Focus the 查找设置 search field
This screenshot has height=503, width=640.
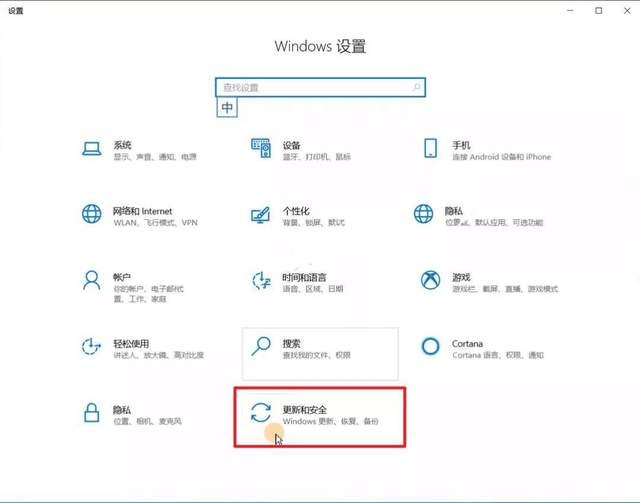click(x=320, y=87)
